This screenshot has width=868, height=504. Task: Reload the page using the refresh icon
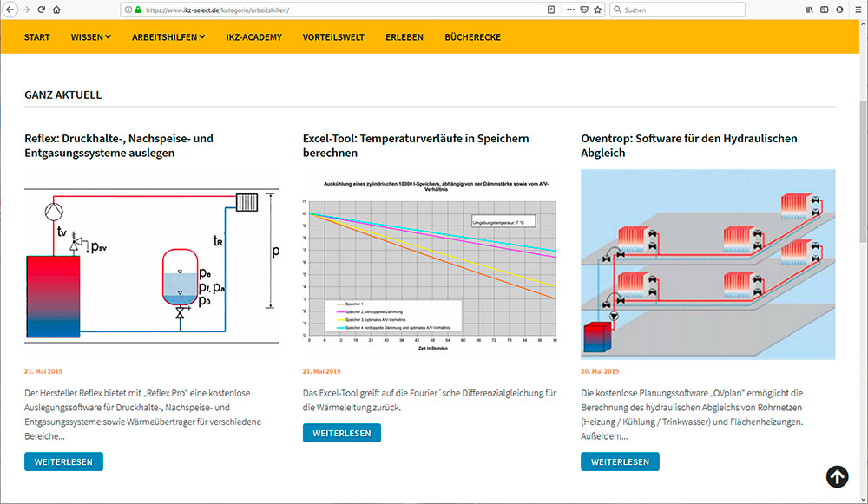[42, 10]
